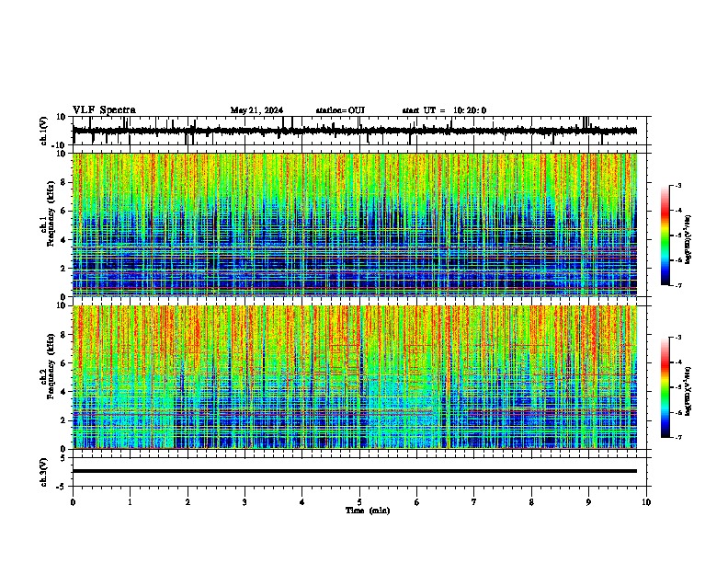The height and width of the screenshot is (563, 728).
Task: Click the "-10" tick on ch.1(V) axis
Action: tap(59, 145)
